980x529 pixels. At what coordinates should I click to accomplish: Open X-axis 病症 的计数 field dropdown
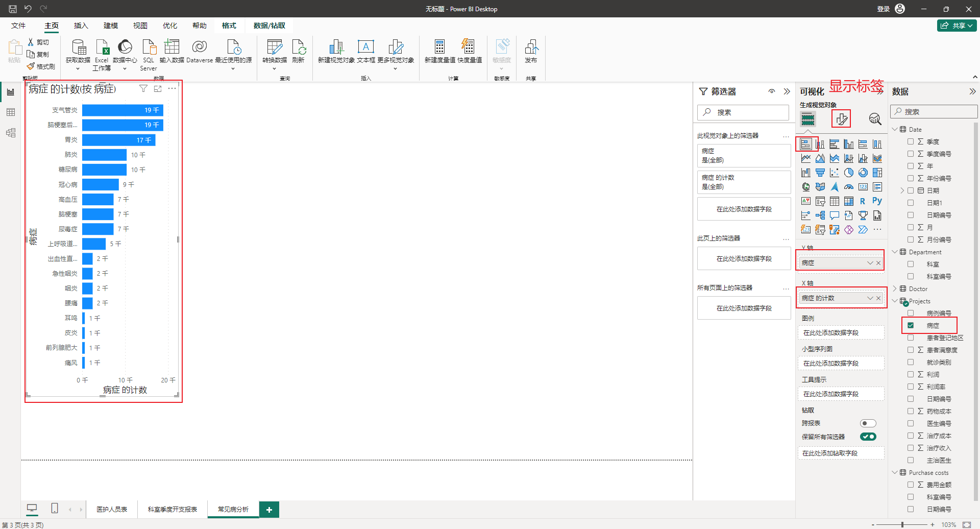870,298
